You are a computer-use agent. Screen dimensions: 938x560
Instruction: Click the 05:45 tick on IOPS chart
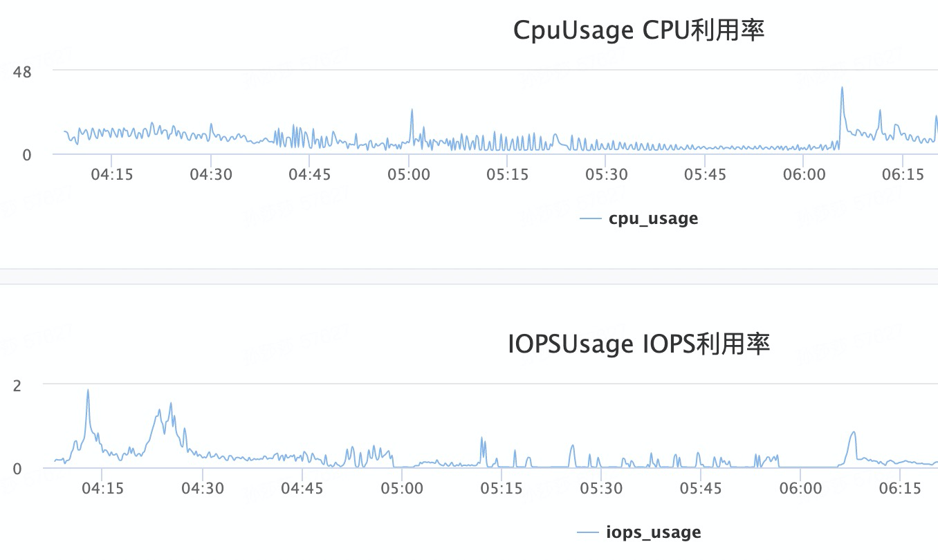click(x=701, y=488)
